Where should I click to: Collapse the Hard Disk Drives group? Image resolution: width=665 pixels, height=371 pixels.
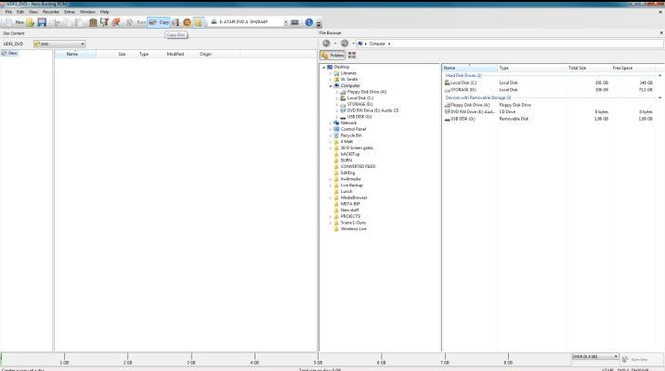659,75
